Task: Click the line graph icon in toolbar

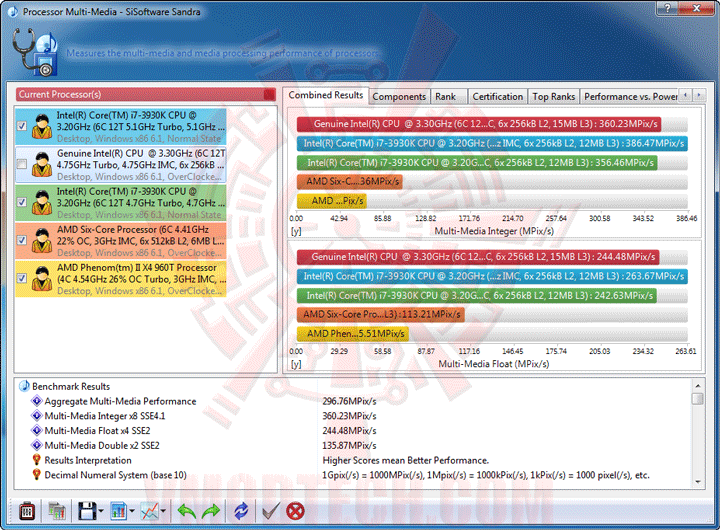Action: point(150,511)
